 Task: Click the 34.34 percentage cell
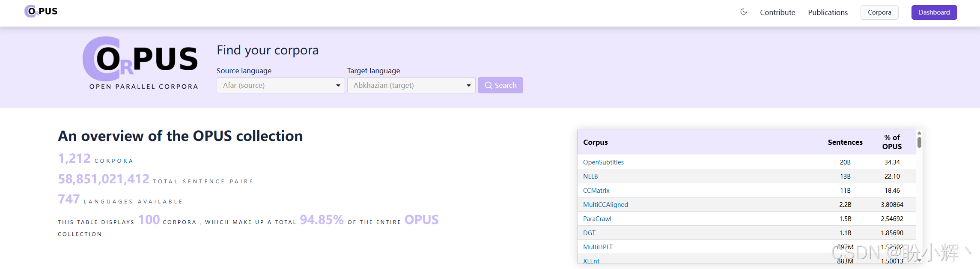(892, 162)
